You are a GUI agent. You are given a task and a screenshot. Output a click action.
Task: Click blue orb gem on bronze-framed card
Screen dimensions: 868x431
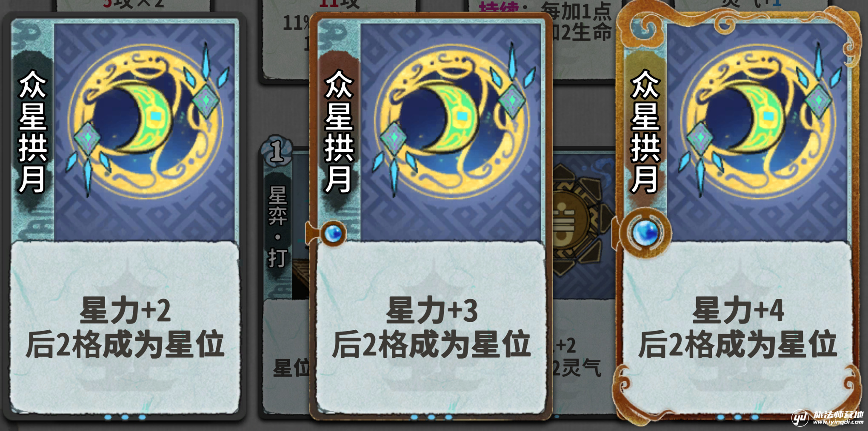(x=333, y=233)
